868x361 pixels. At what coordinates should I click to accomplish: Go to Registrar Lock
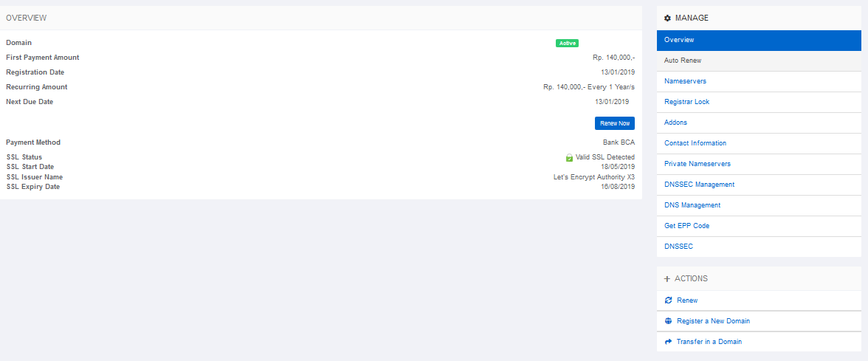(x=759, y=102)
